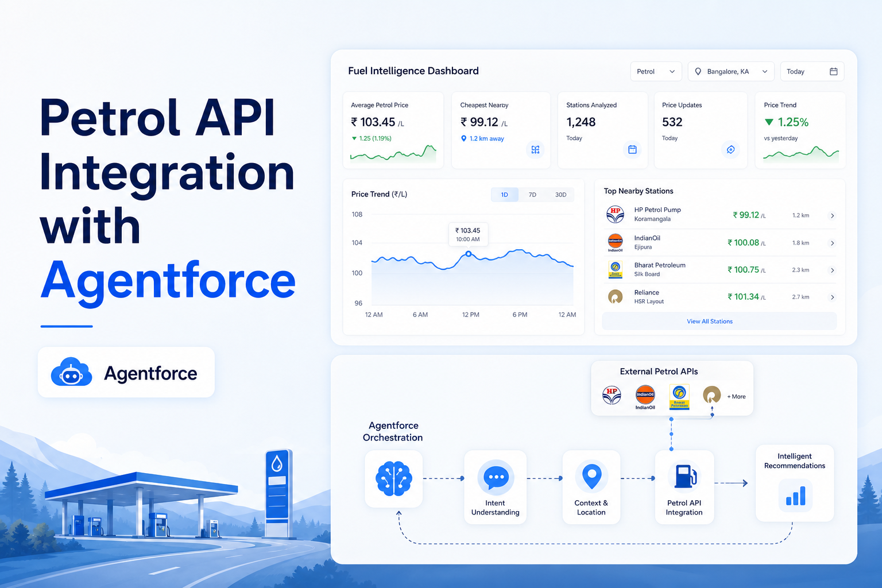Click the 1.8 km distance for IndianOil

(800, 243)
